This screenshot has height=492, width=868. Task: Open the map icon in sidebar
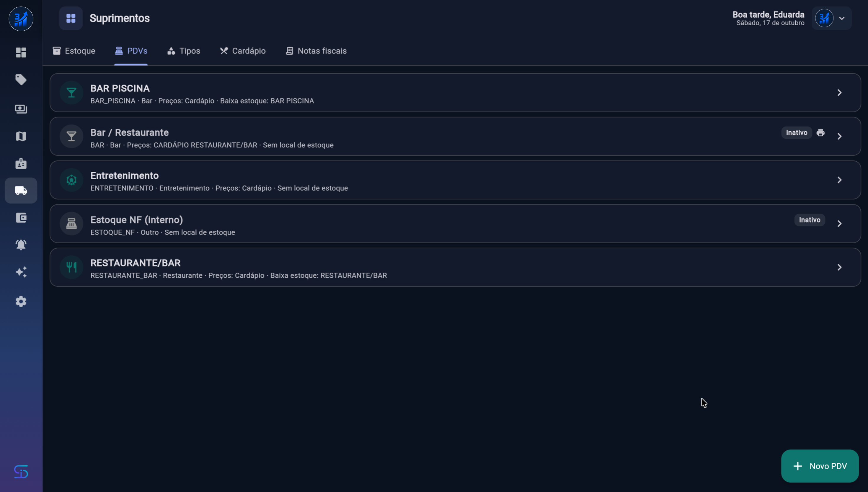tap(21, 136)
